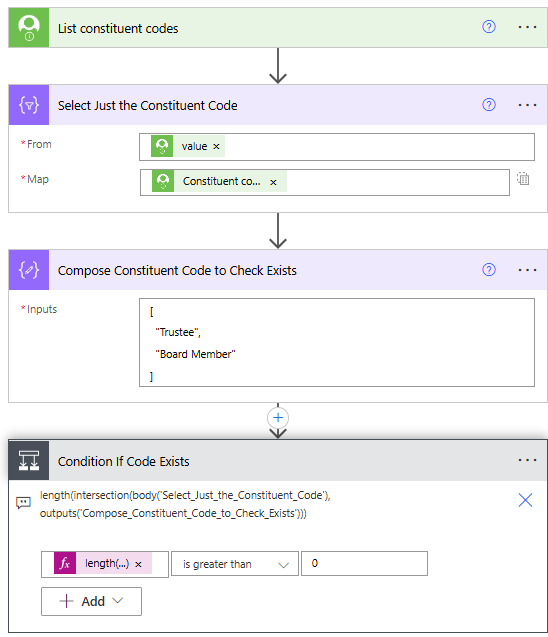548x637 pixels.
Task: Click the Compose action icon
Action: (29, 270)
